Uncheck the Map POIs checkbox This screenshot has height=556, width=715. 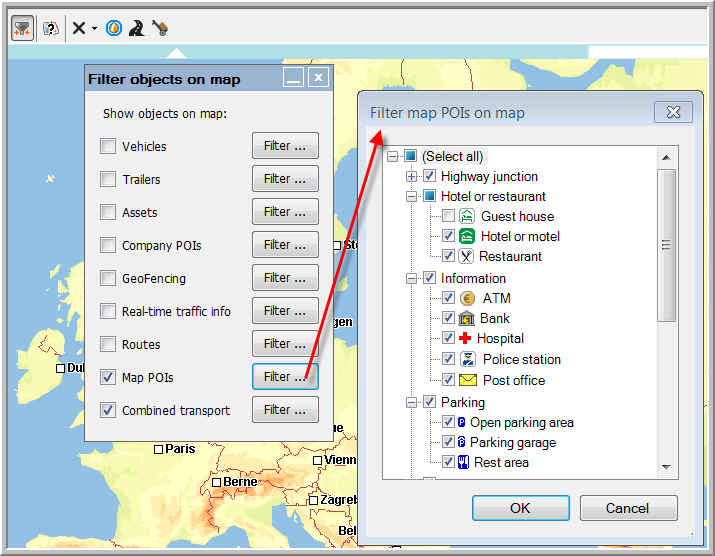(108, 378)
